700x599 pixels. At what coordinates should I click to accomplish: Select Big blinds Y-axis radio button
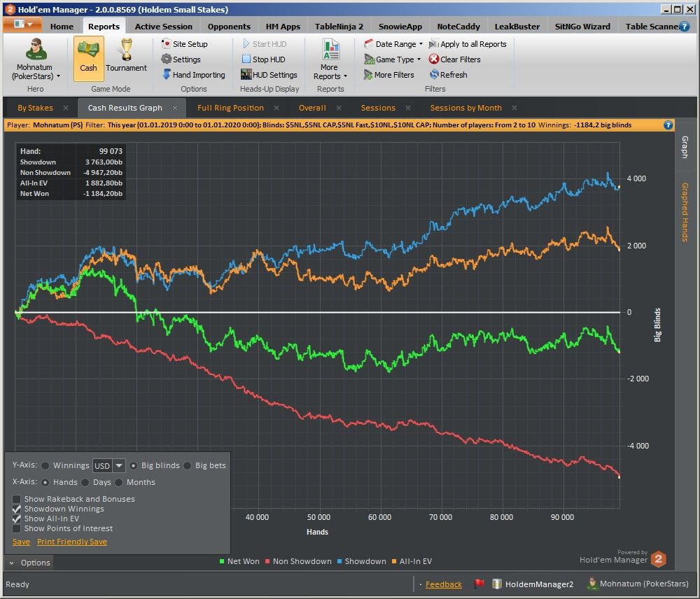coord(134,465)
